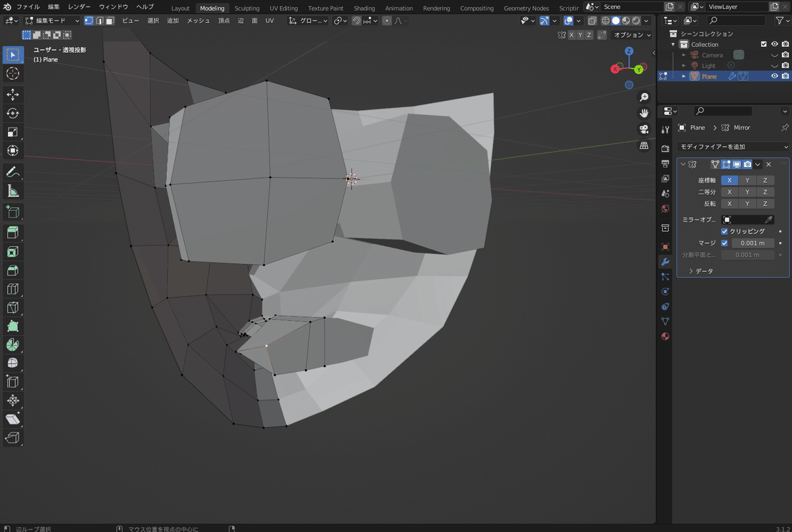Switch to the UV Editing workspace tab
This screenshot has height=532, width=792.
pos(283,8)
